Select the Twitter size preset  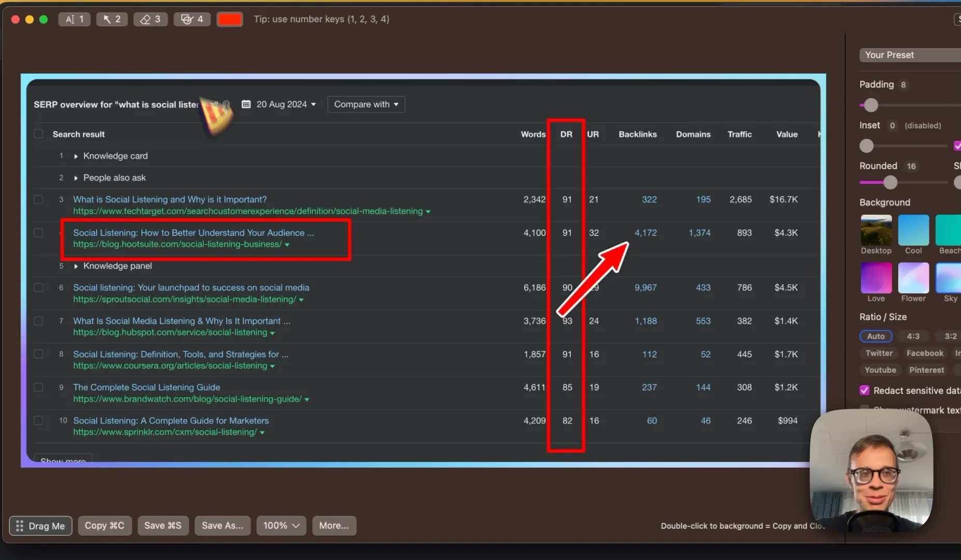pos(879,353)
